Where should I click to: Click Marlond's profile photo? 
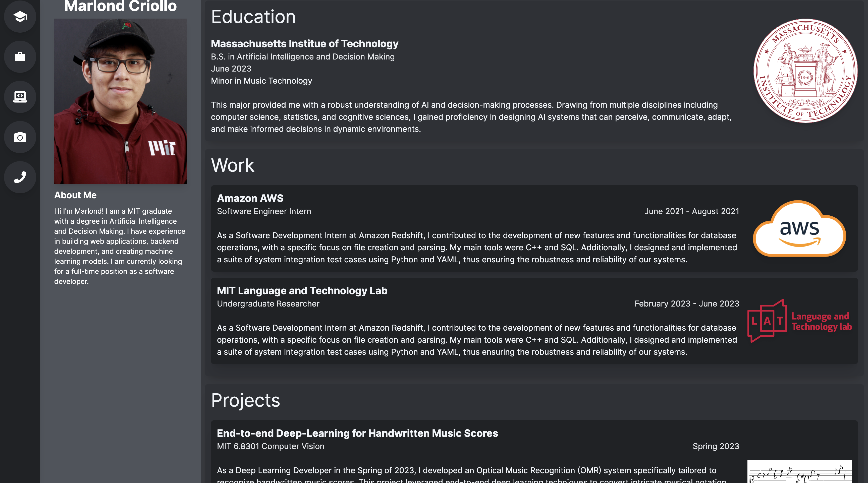coord(120,101)
